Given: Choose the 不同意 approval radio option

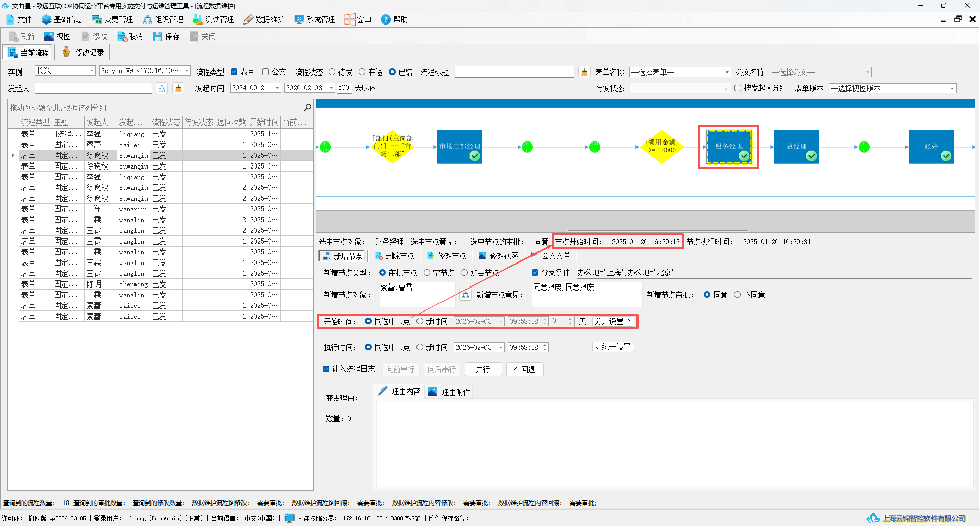Looking at the screenshot, I should point(737,295).
